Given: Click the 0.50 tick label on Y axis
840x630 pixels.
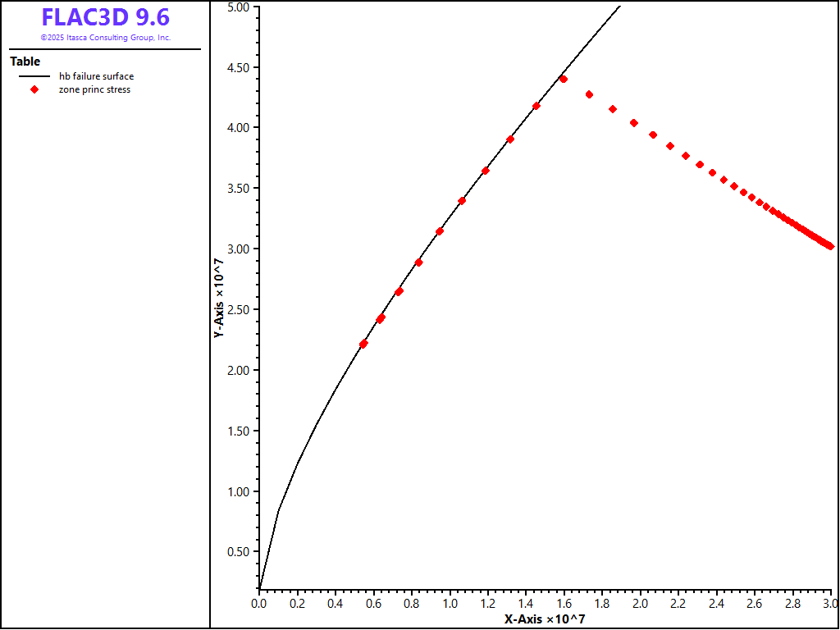Looking at the screenshot, I should [238, 552].
